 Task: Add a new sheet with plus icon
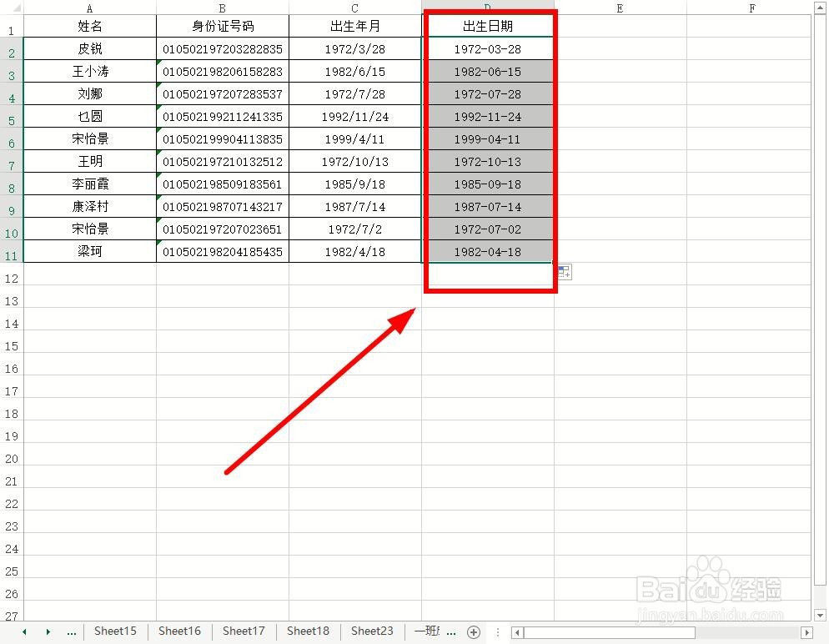tap(474, 631)
